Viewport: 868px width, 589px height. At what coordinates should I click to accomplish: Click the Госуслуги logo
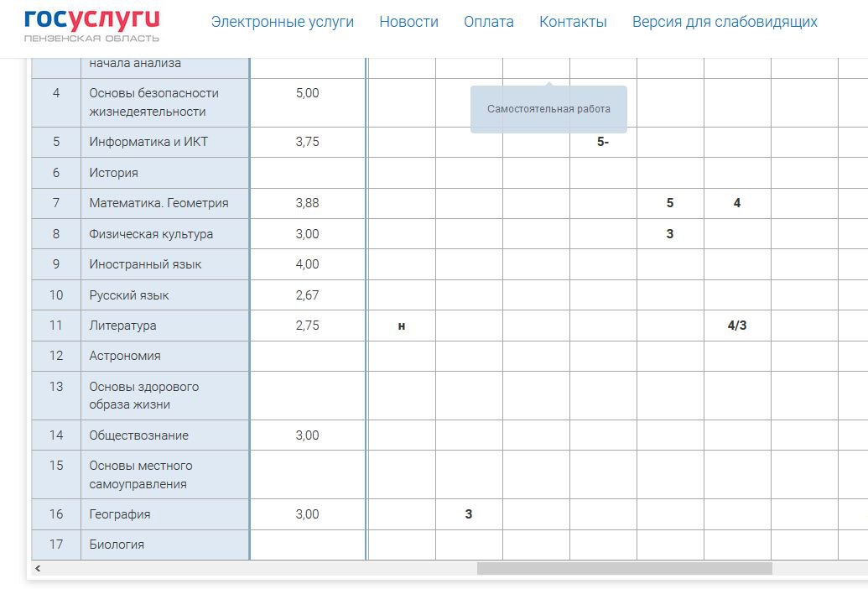91,24
